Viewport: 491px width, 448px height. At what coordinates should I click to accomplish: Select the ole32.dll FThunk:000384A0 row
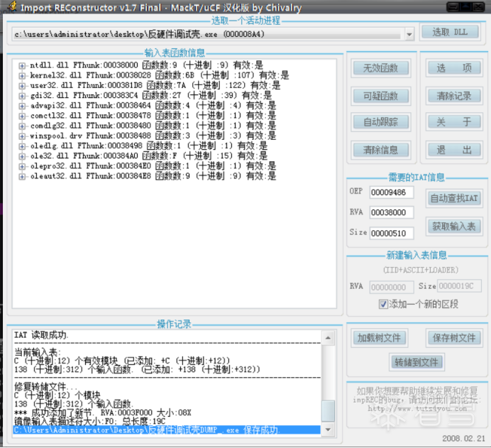tap(149, 155)
